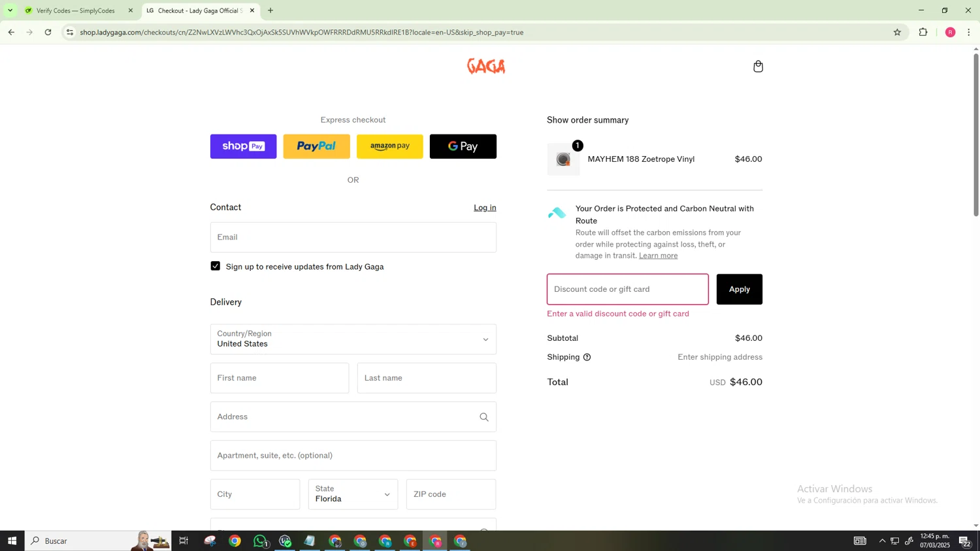The height and width of the screenshot is (551, 980).
Task: Click the page vertical scrollbar
Action: 976,135
